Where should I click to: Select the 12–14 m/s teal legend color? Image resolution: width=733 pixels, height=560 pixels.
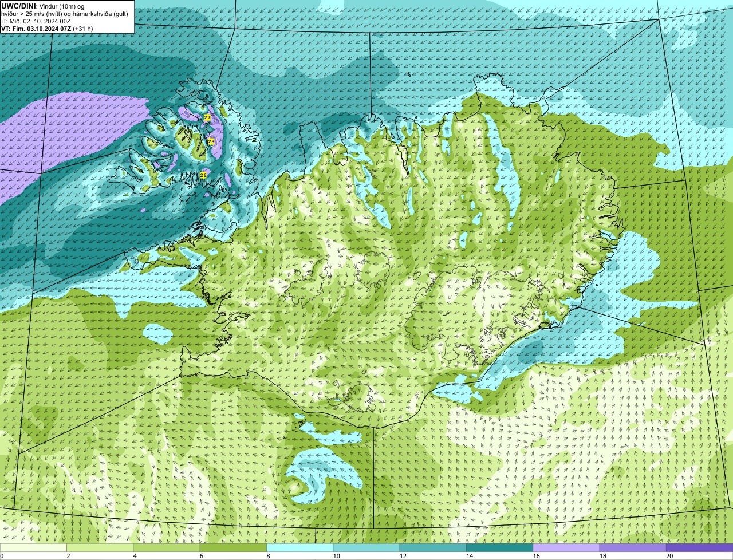433,548
